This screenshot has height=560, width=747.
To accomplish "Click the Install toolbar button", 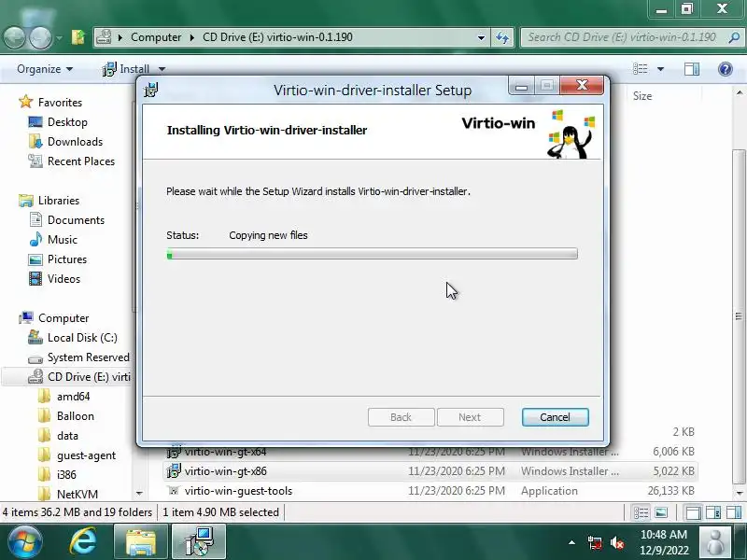I will click(126, 69).
